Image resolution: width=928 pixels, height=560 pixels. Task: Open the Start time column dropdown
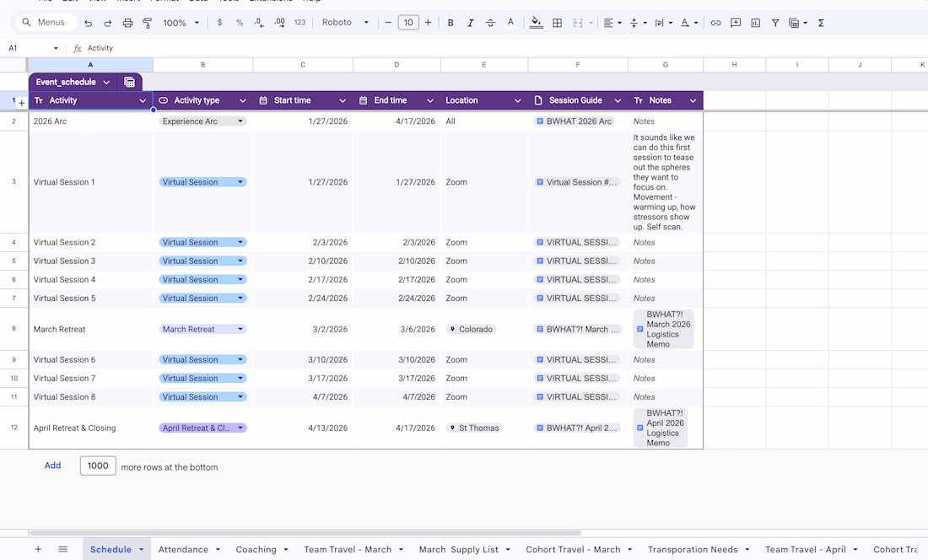coord(343,100)
